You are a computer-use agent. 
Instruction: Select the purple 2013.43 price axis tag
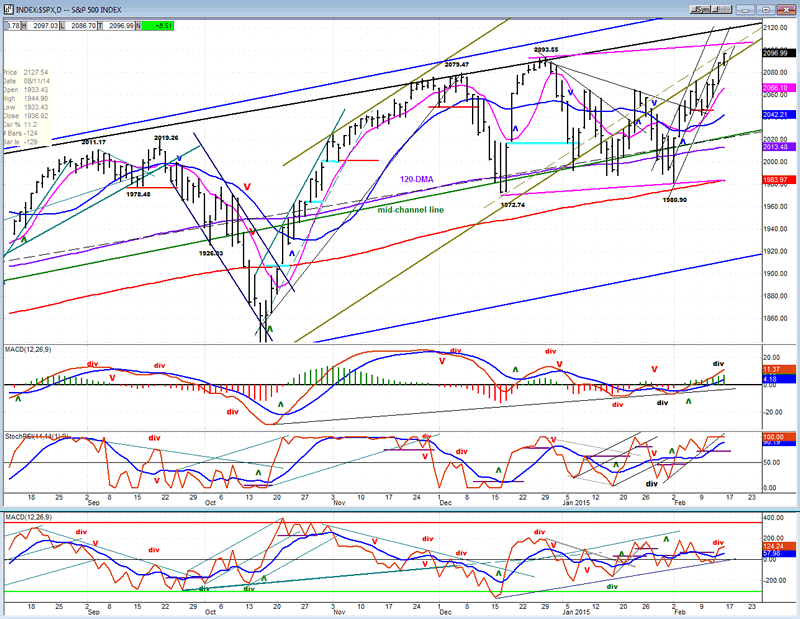pos(779,147)
